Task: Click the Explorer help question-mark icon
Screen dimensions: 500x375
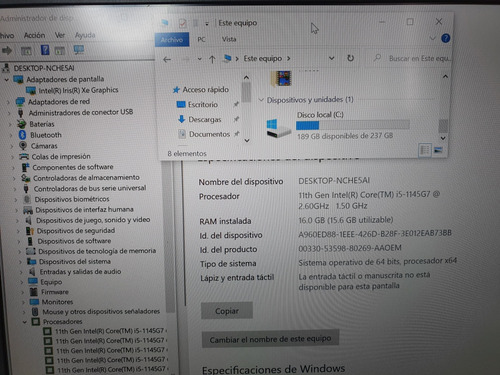Action: [x=446, y=38]
